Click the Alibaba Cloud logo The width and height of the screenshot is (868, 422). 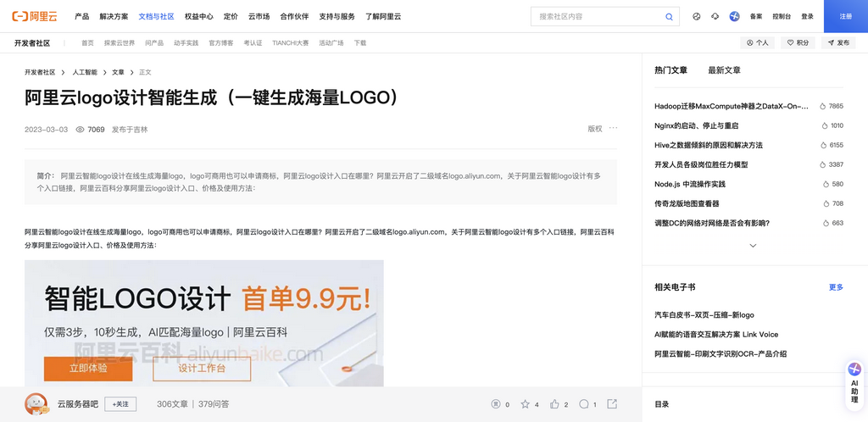click(34, 17)
